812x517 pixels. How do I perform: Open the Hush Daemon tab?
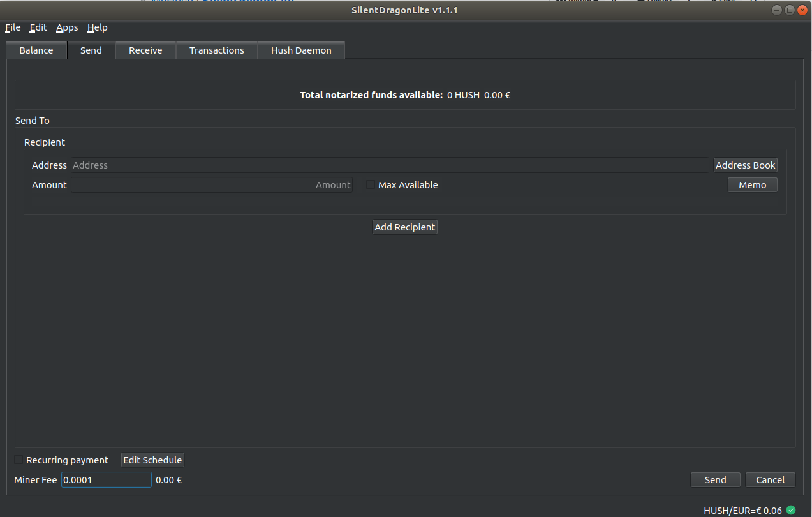301,50
